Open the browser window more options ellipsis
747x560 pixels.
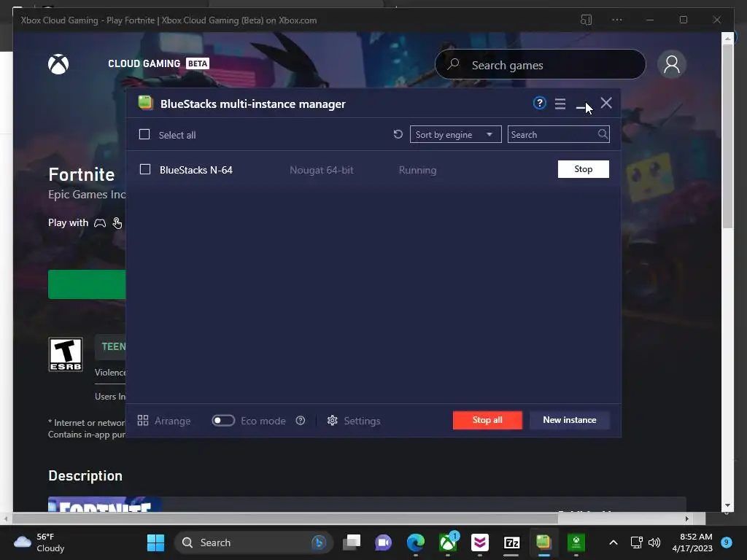tap(617, 20)
